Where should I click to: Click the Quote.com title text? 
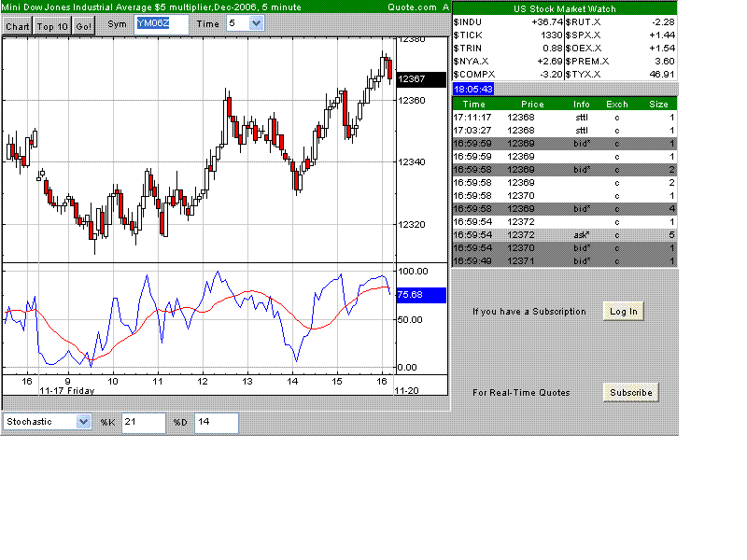pyautogui.click(x=412, y=7)
